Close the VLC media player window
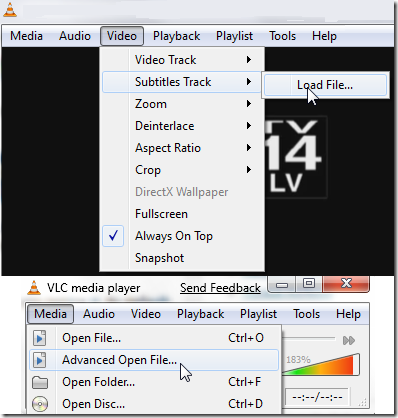The image size is (398, 418). 346,284
